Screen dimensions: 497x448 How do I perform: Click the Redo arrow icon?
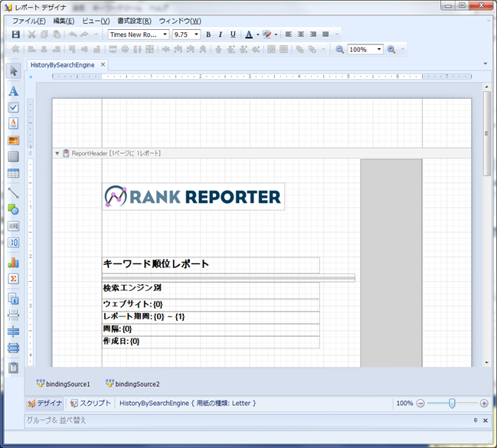click(x=84, y=34)
